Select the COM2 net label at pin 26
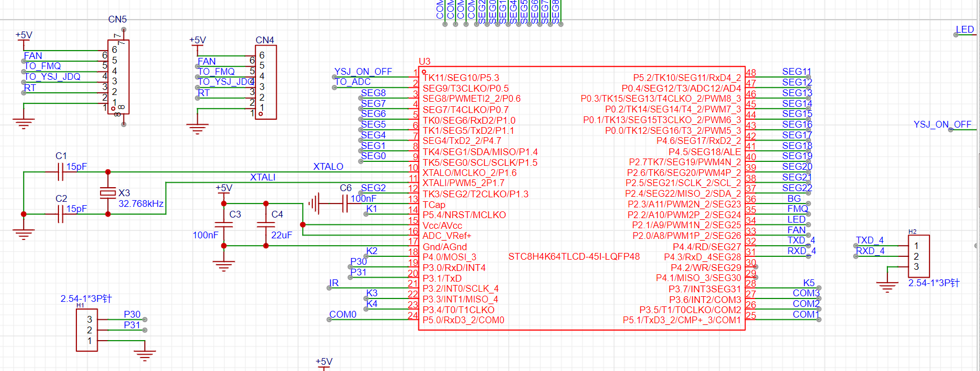 (x=806, y=304)
